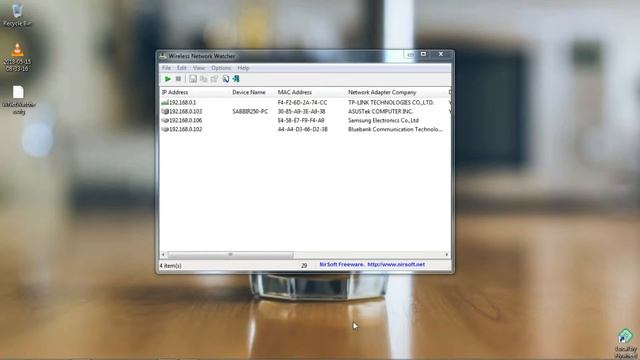
Task: Stop the scan with the square stop icon
Action: click(178, 79)
